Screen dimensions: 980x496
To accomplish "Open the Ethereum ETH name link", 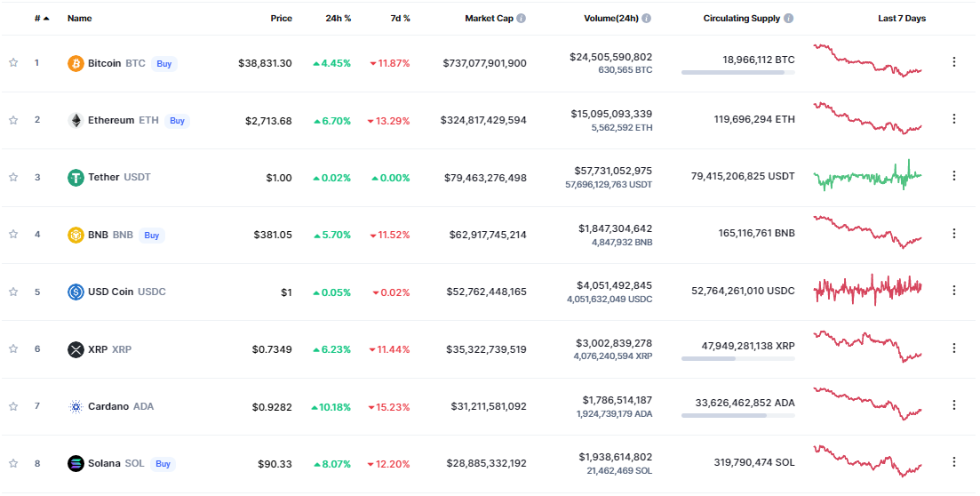I will pyautogui.click(x=123, y=120).
